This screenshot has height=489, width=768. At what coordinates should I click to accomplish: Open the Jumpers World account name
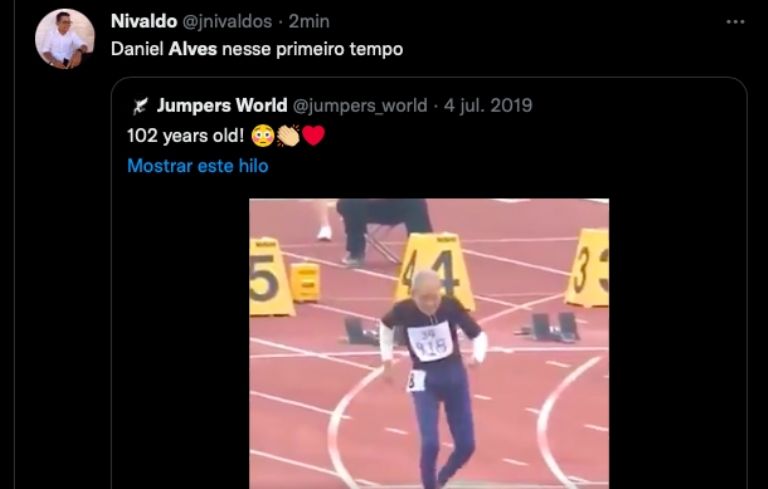[x=222, y=105]
